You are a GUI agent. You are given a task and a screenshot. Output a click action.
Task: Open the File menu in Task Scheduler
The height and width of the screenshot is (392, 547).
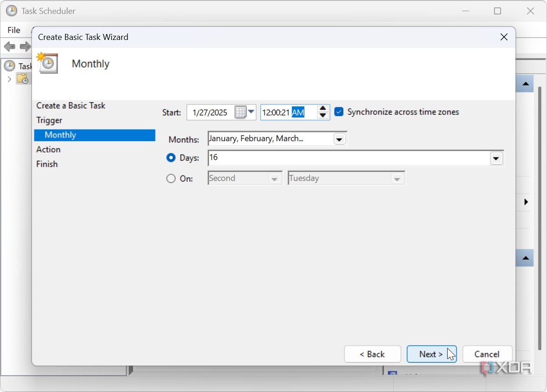pos(14,30)
